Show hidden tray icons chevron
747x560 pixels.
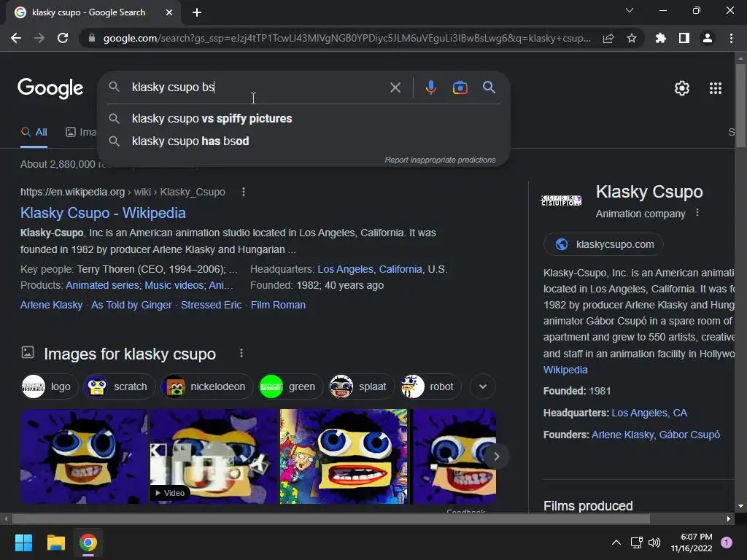click(x=616, y=542)
